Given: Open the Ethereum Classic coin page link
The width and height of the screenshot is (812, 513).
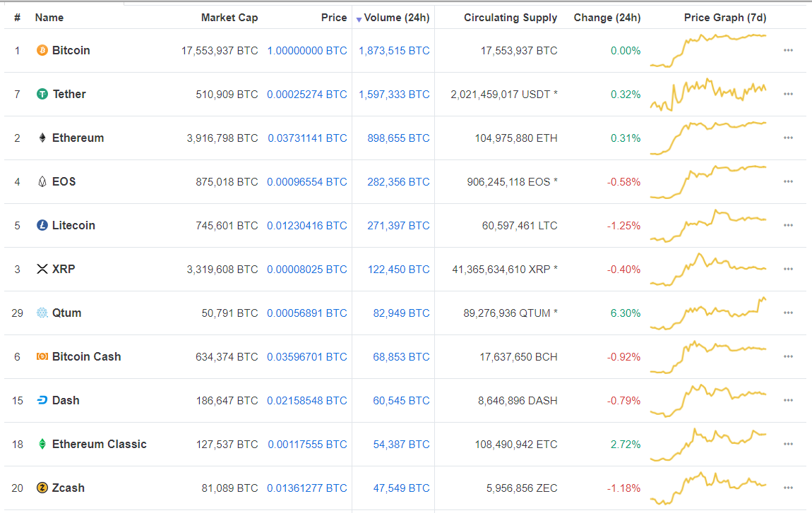Looking at the screenshot, I should point(99,445).
